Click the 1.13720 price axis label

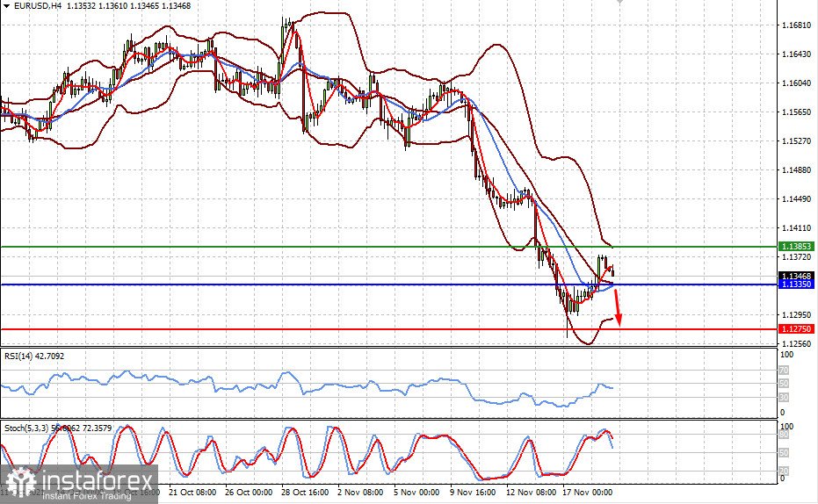pyautogui.click(x=797, y=257)
